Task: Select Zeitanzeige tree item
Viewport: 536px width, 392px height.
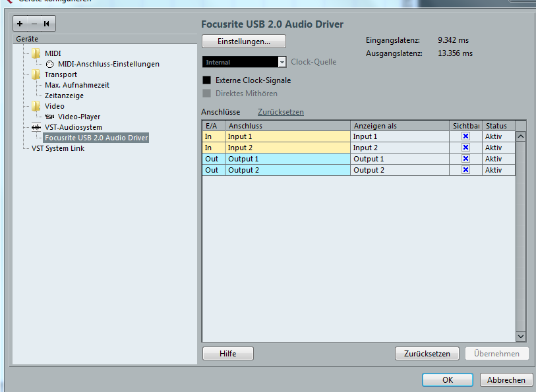Action: (x=64, y=96)
